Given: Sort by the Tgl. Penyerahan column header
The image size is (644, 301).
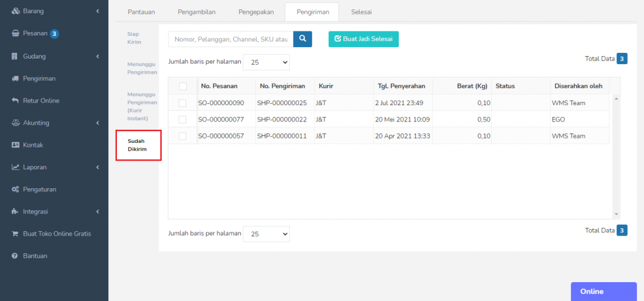Looking at the screenshot, I should pos(402,86).
